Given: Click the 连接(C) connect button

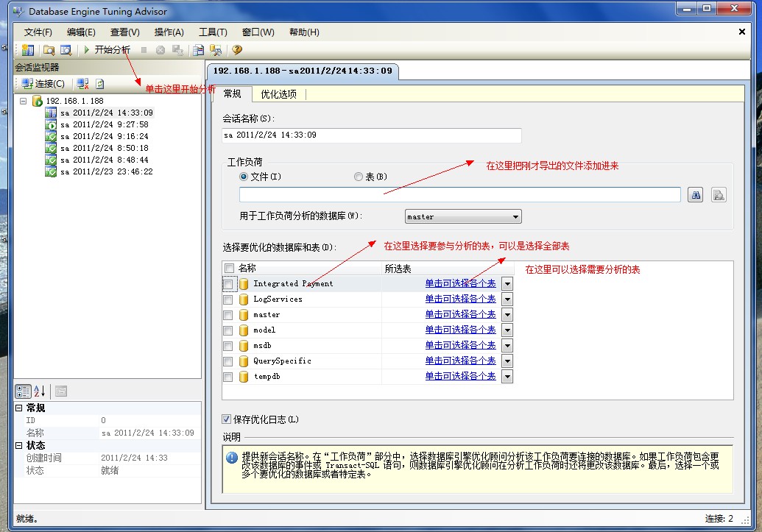Looking at the screenshot, I should [x=43, y=84].
